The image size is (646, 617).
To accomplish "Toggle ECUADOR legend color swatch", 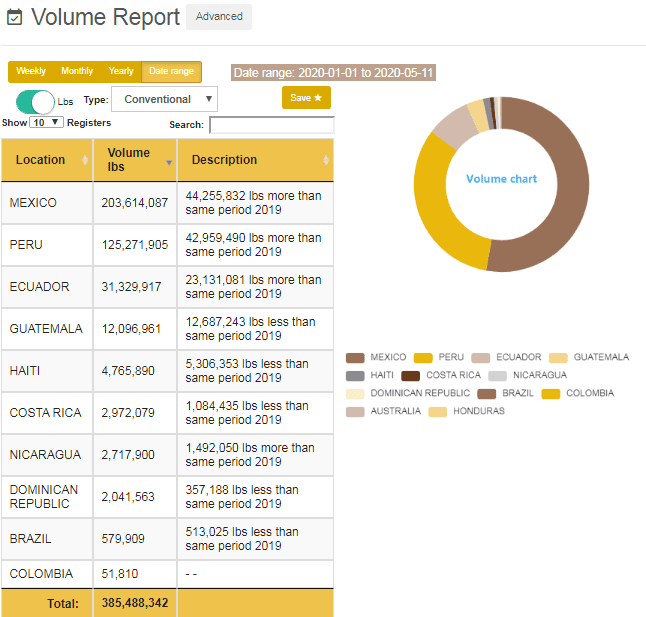I will (x=481, y=358).
